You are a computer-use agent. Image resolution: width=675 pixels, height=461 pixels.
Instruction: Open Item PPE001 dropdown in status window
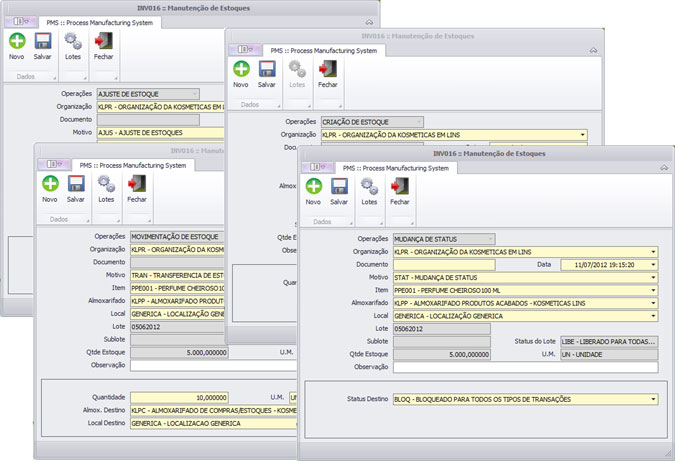(653, 291)
